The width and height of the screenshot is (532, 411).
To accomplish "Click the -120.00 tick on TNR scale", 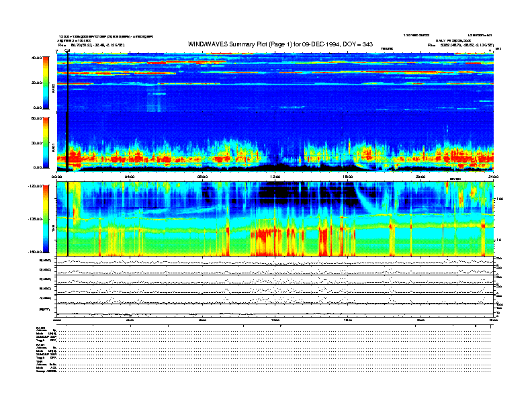I will point(34,186).
